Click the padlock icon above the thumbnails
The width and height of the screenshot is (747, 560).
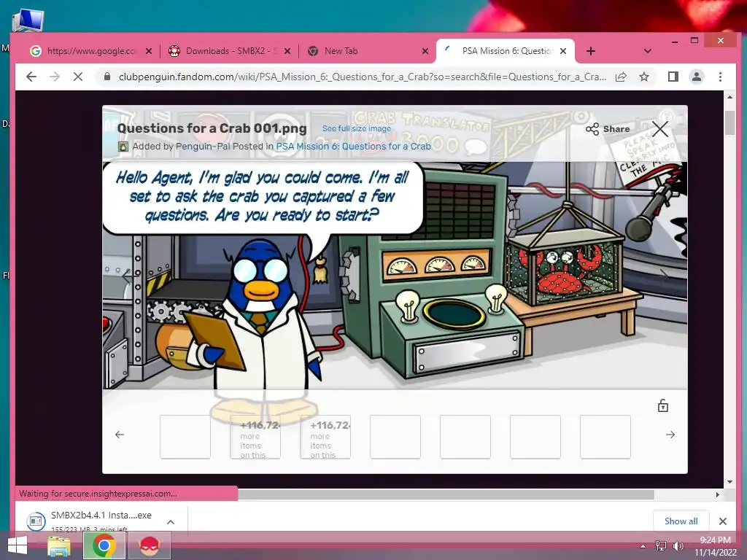pos(662,405)
